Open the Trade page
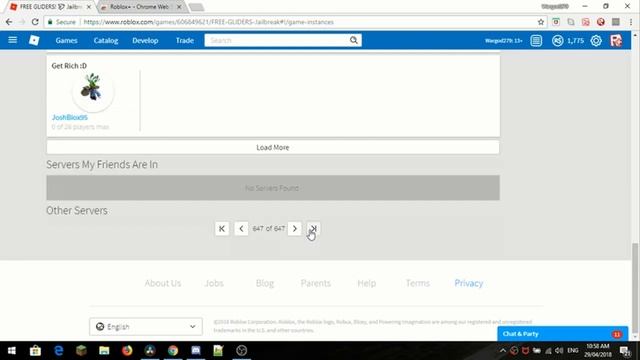Image resolution: width=640 pixels, height=360 pixels. point(184,40)
